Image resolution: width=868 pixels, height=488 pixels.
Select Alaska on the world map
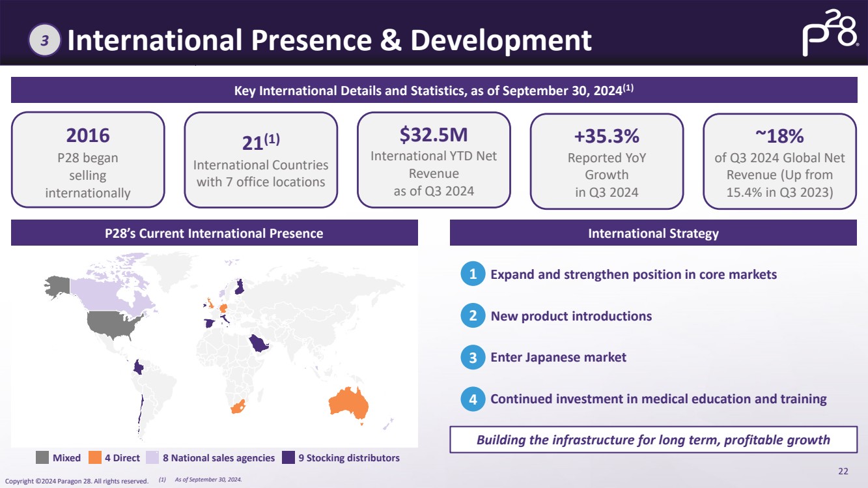click(59, 285)
